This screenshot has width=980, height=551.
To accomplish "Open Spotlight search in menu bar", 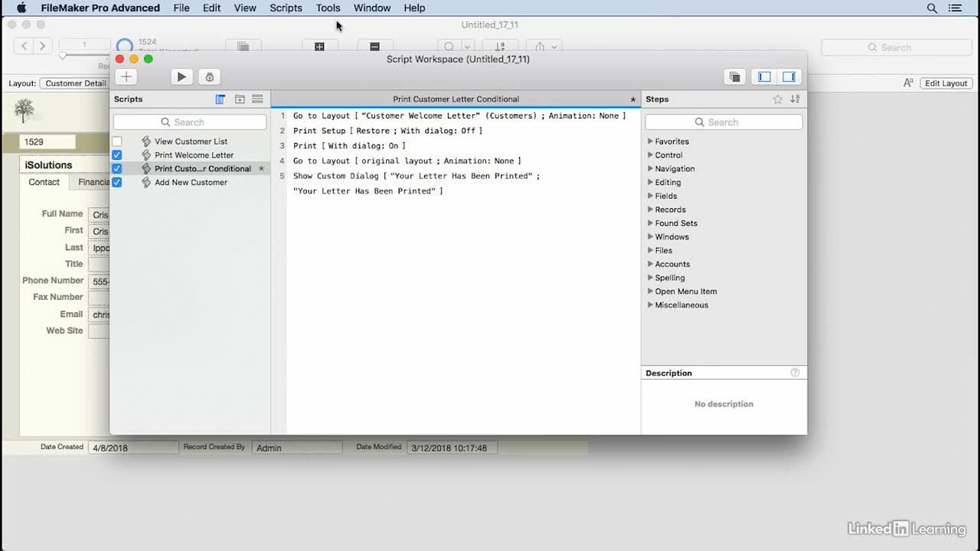I will tap(932, 8).
